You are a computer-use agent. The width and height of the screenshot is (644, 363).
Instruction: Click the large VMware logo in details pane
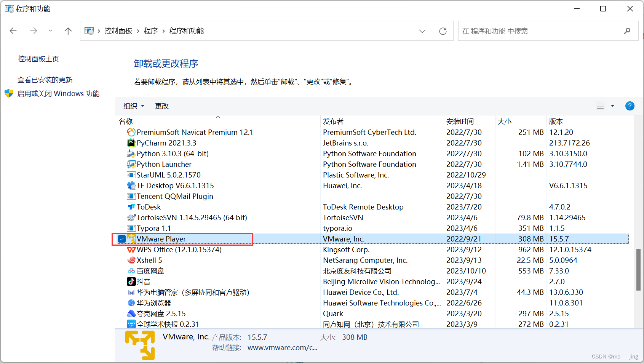click(140, 345)
